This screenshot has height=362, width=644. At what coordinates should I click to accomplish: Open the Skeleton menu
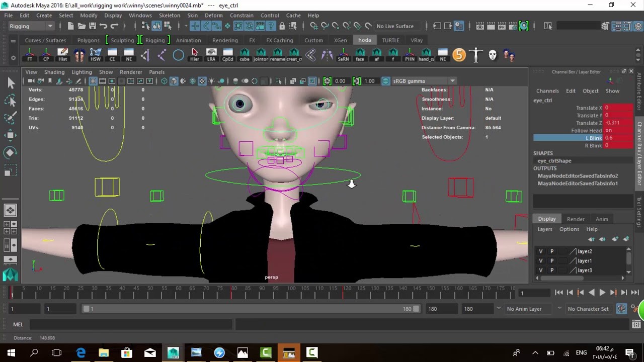(x=170, y=15)
